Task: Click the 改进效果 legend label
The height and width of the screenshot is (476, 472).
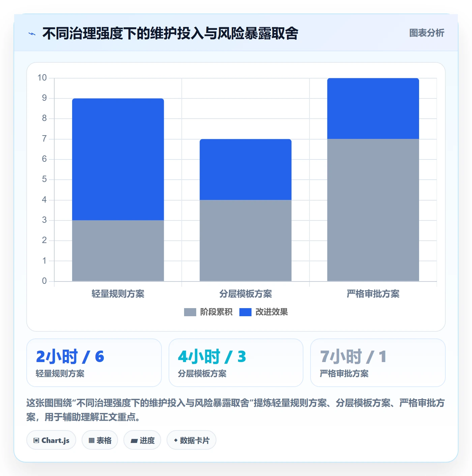Action: 271,312
